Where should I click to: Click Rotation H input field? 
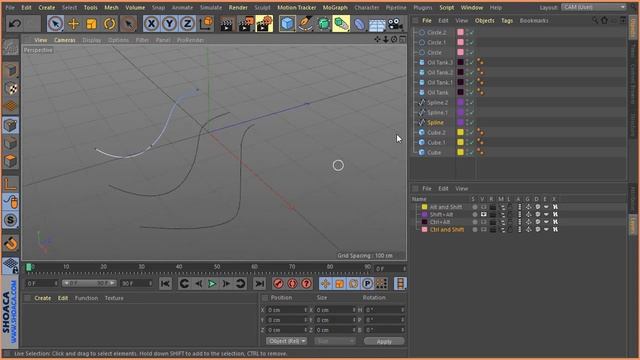click(x=384, y=310)
